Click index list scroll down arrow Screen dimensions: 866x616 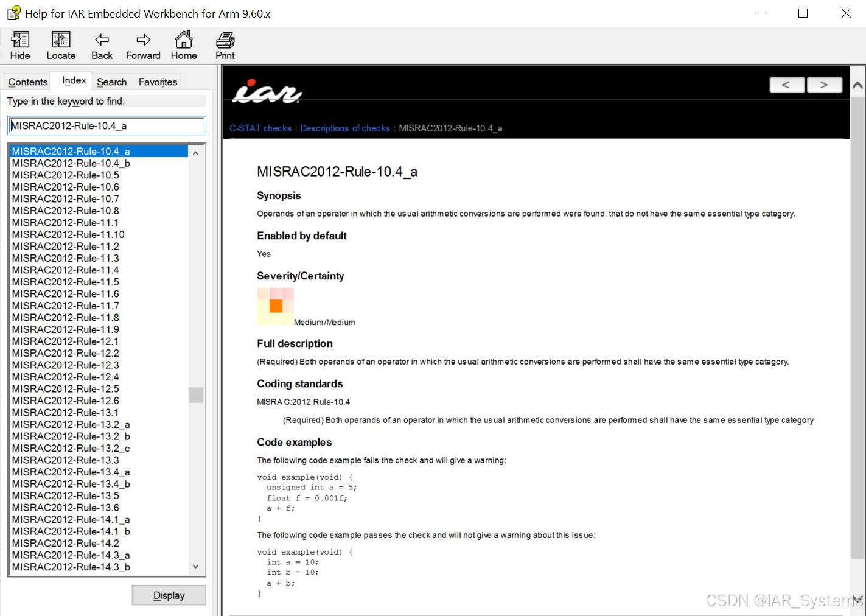click(x=195, y=567)
